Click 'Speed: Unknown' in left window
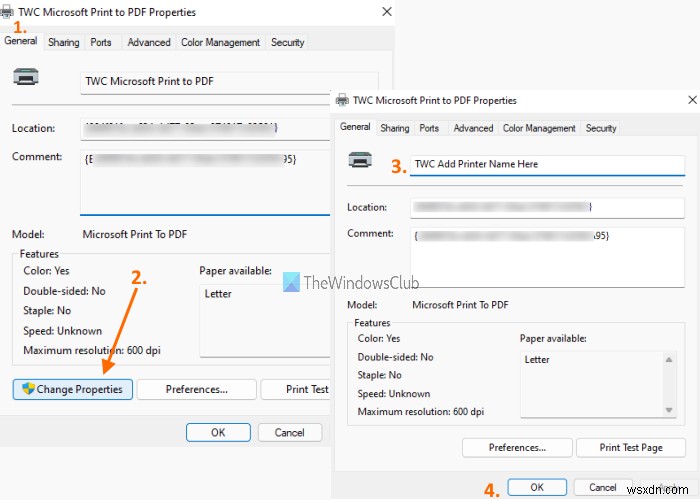The image size is (700, 500). click(x=62, y=331)
